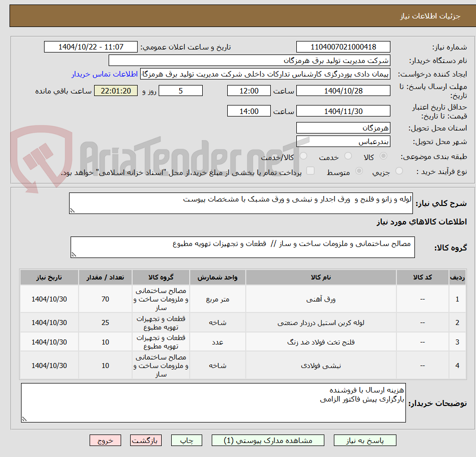Click the متر مربع unit cell
The width and height of the screenshot is (476, 457).
coord(217,299)
